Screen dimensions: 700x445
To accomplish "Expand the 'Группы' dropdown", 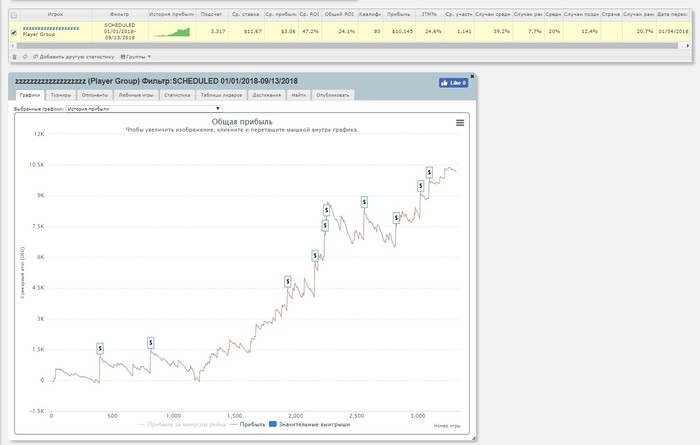I will 136,57.
